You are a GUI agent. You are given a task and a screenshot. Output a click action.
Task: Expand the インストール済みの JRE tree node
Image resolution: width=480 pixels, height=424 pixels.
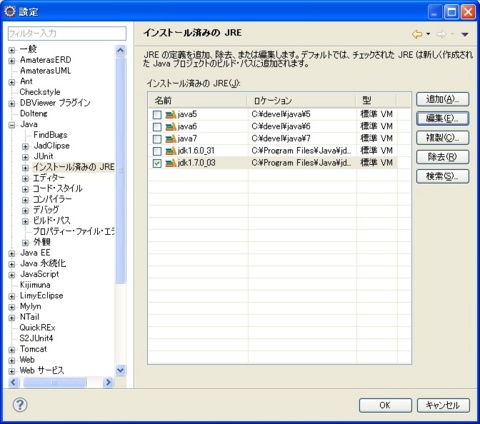(25, 168)
